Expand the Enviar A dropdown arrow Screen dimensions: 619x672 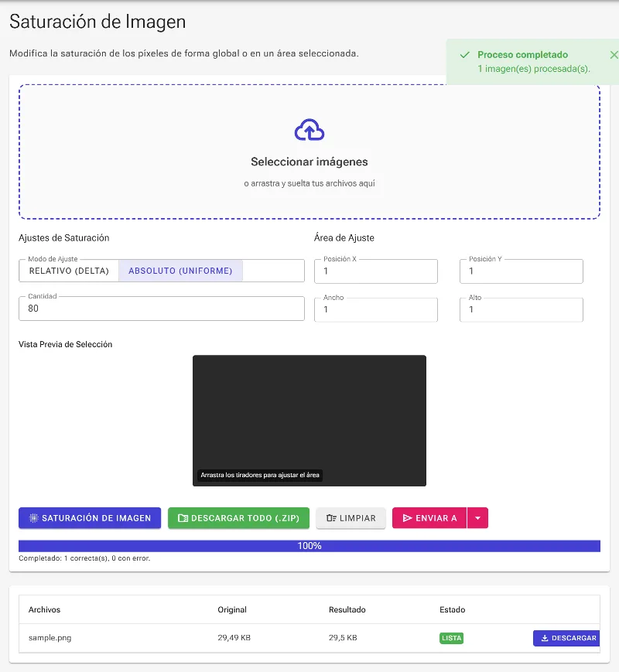478,517
